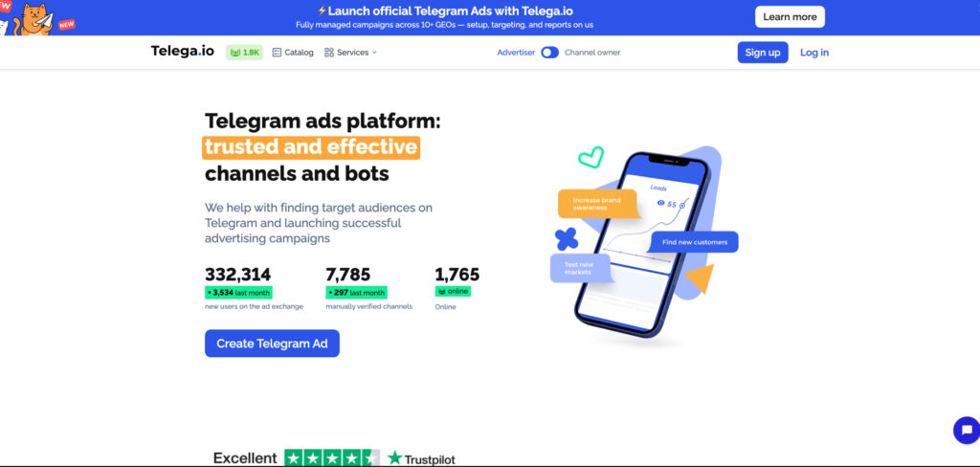Click the Services grid icon

[x=329, y=53]
